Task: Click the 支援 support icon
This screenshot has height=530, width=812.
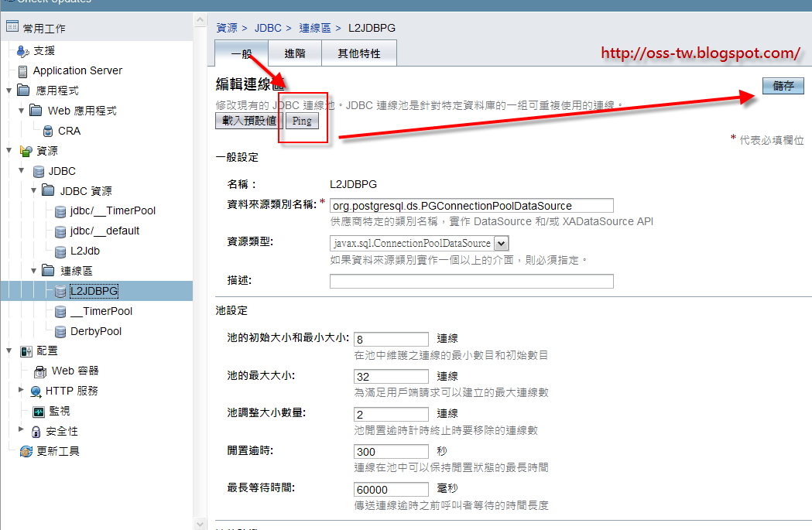Action: point(22,51)
